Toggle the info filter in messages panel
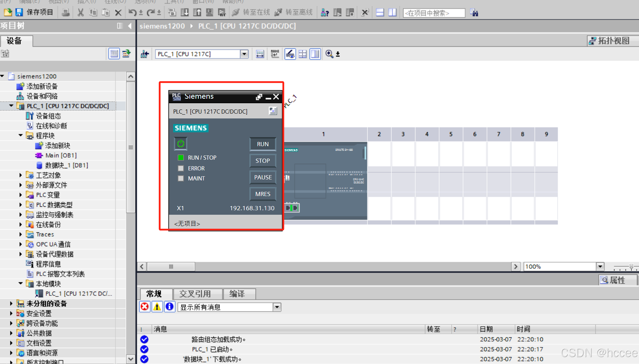 pos(169,307)
